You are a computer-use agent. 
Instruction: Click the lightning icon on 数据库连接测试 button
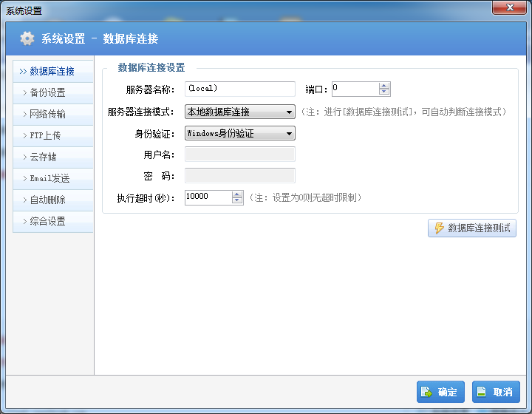tap(439, 228)
